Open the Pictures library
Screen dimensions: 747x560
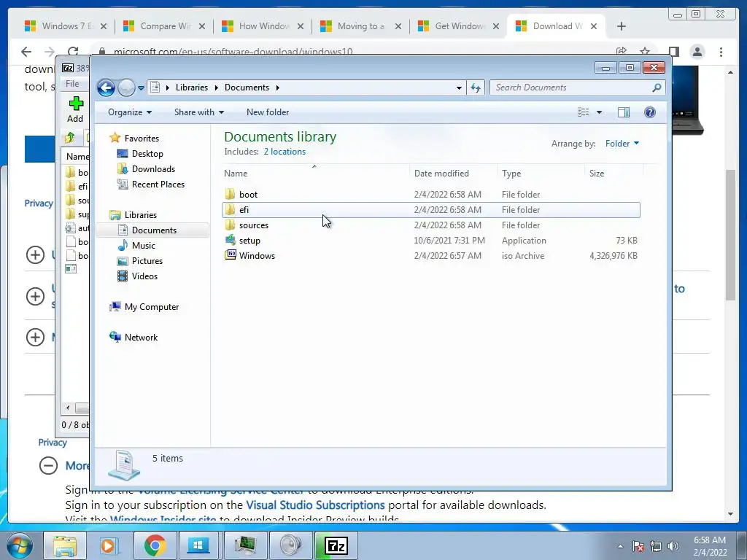pos(147,261)
